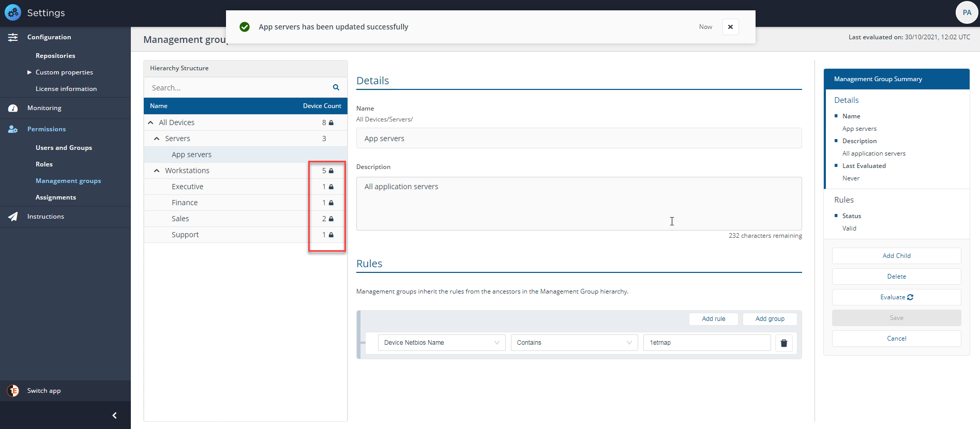
Task: Click lock icon on Executive row
Action: (x=331, y=187)
